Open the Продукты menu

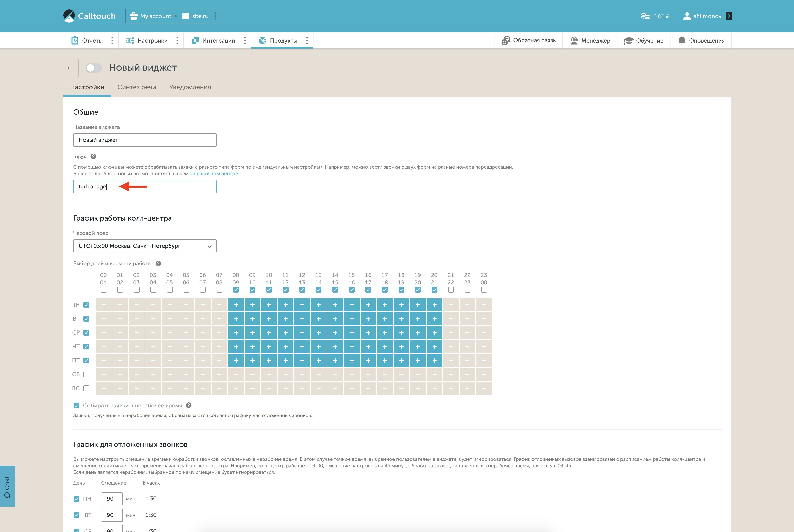[x=278, y=40]
